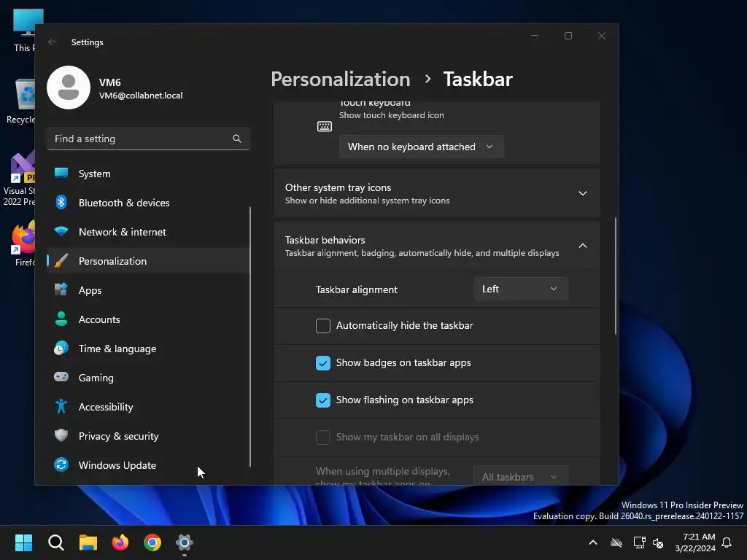747x560 pixels.
Task: Open the All taskbars dropdown
Action: point(521,475)
